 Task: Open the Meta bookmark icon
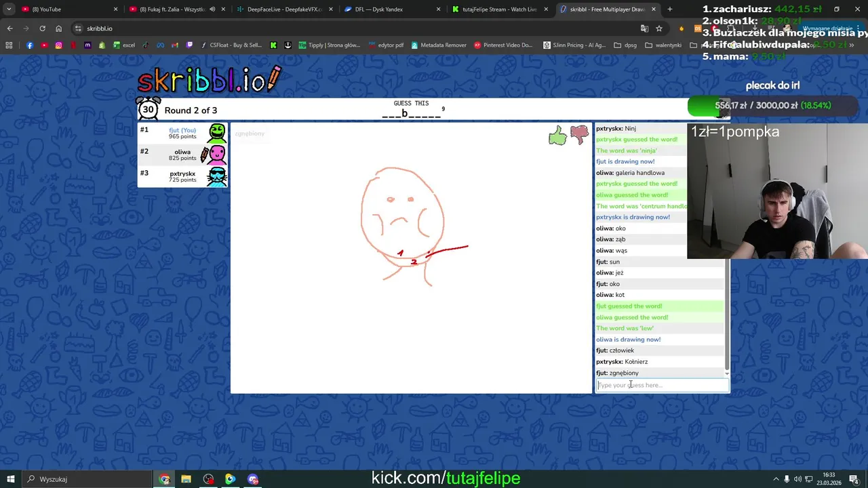[160, 45]
